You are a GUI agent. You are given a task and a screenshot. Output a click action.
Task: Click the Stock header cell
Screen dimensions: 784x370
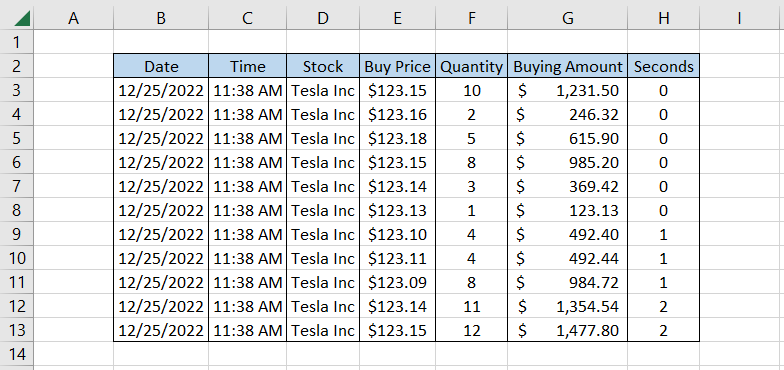pos(323,66)
